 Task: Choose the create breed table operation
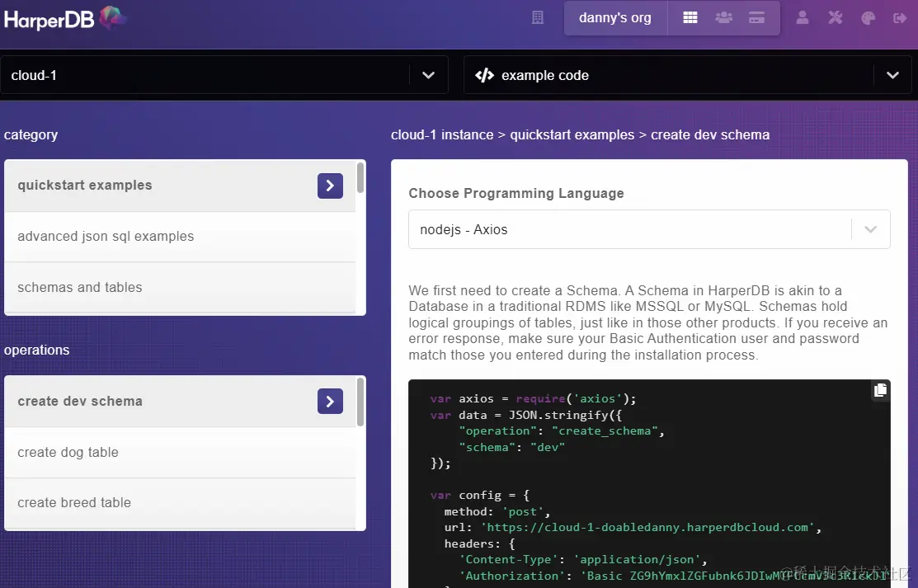click(73, 502)
